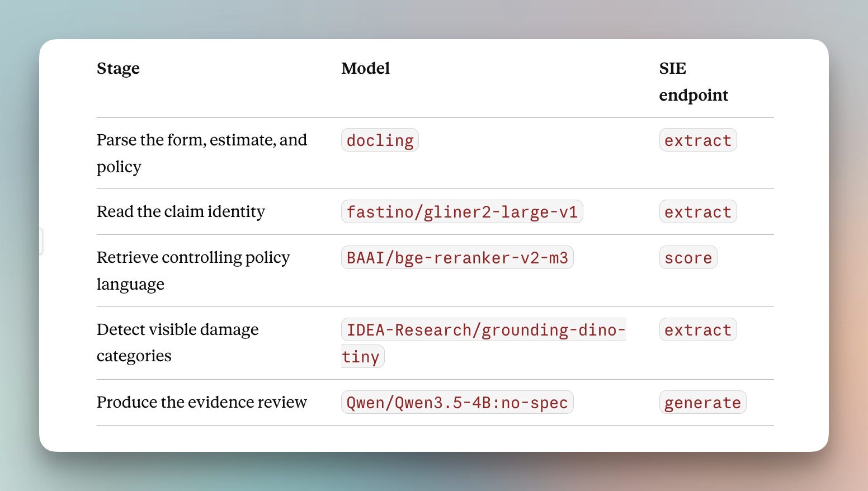Click the word 'tiny' in the wrapped model name
The height and width of the screenshot is (491, 868).
tap(361, 357)
